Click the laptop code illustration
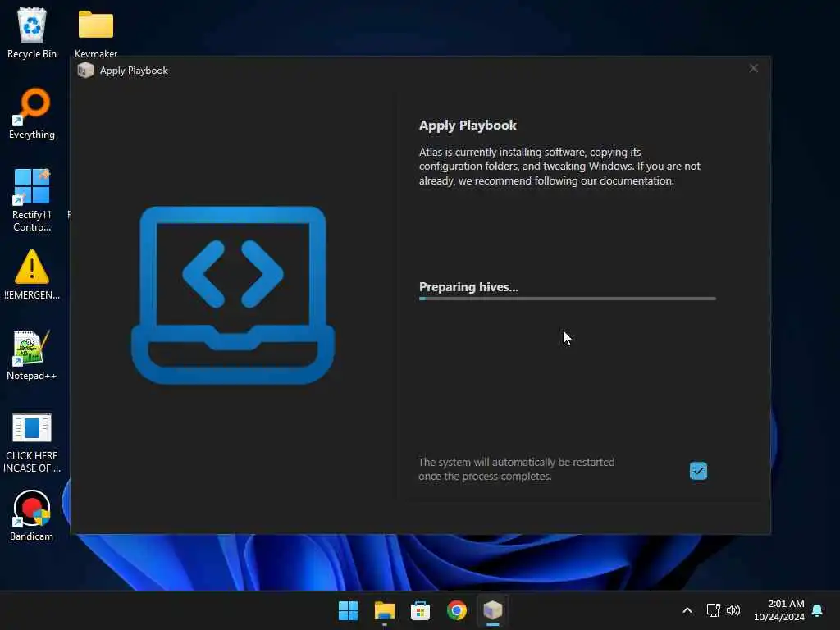 tap(233, 294)
